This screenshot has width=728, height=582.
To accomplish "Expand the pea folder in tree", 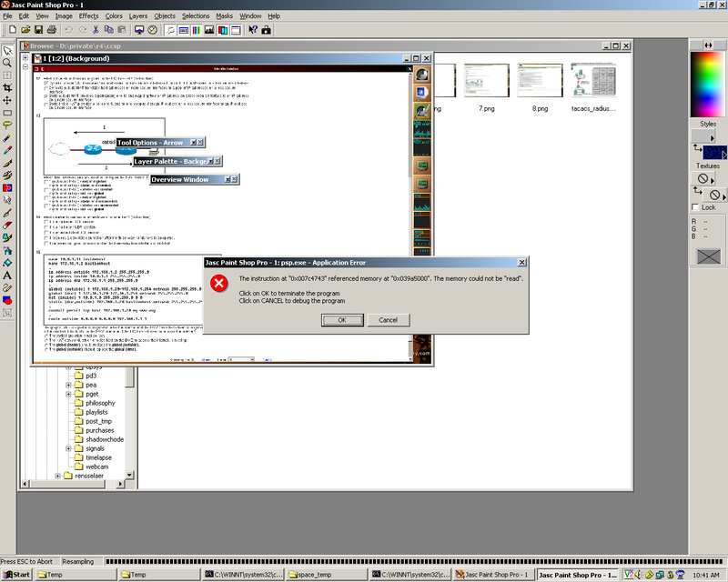I will 68,385.
